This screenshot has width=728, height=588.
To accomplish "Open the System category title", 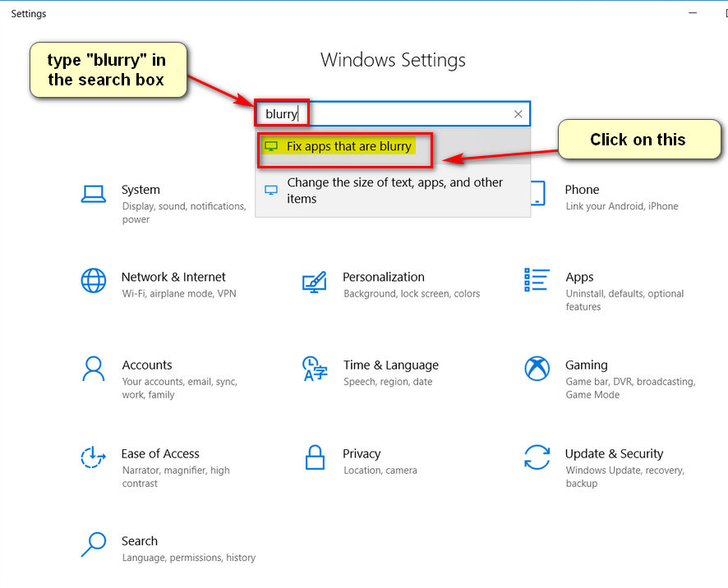I will coord(141,190).
